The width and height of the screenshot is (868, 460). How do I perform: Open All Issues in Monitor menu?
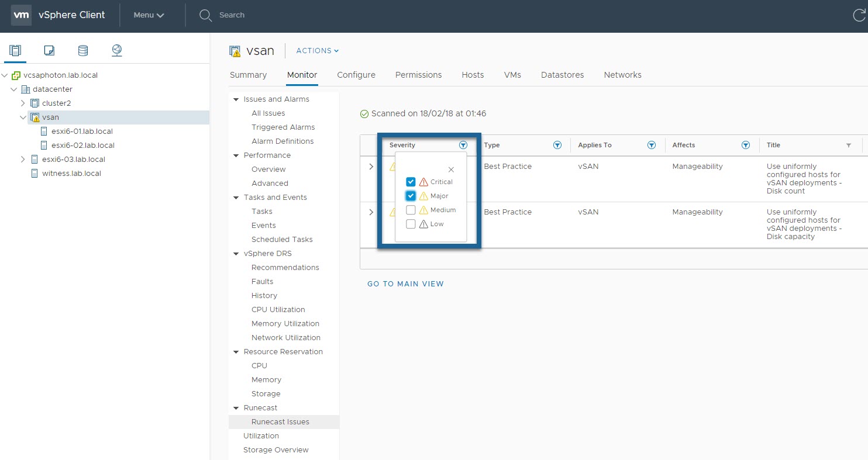pos(268,113)
